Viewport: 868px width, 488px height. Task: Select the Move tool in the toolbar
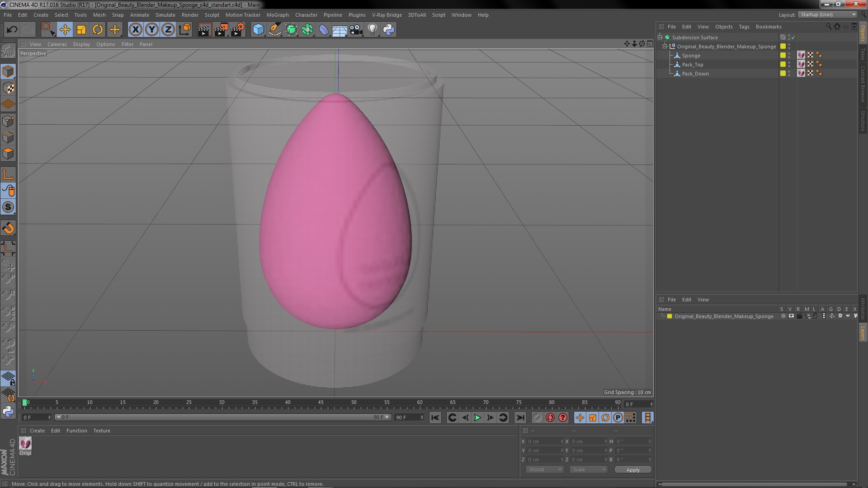click(x=65, y=30)
